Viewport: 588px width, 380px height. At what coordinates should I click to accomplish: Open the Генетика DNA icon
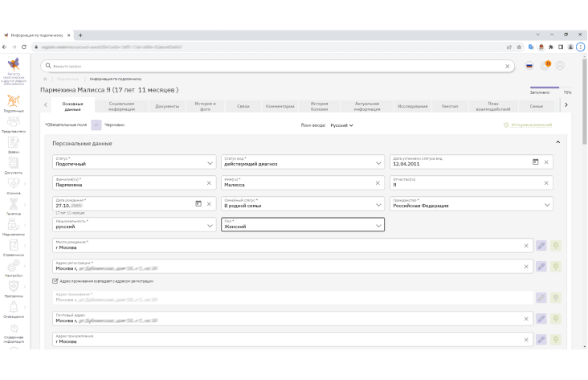tap(14, 204)
